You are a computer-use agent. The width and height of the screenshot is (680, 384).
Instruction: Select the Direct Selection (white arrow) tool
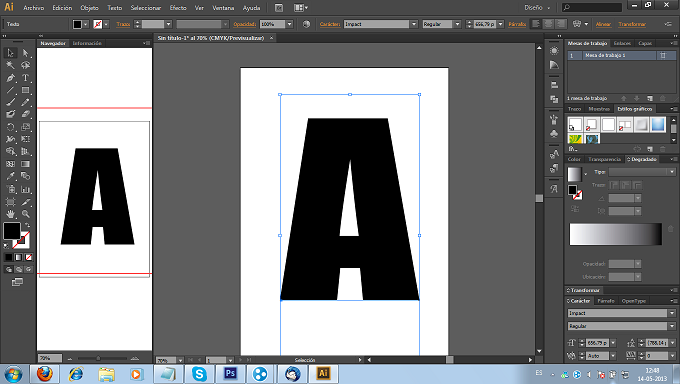(x=26, y=53)
